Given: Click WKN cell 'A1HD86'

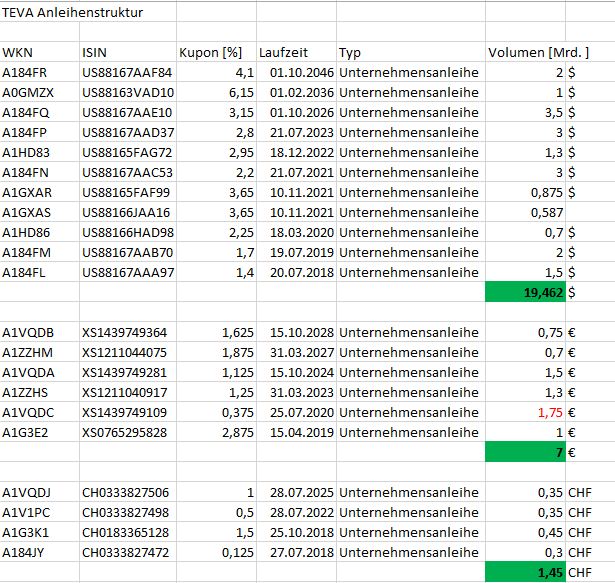Looking at the screenshot, I should 40,232.
